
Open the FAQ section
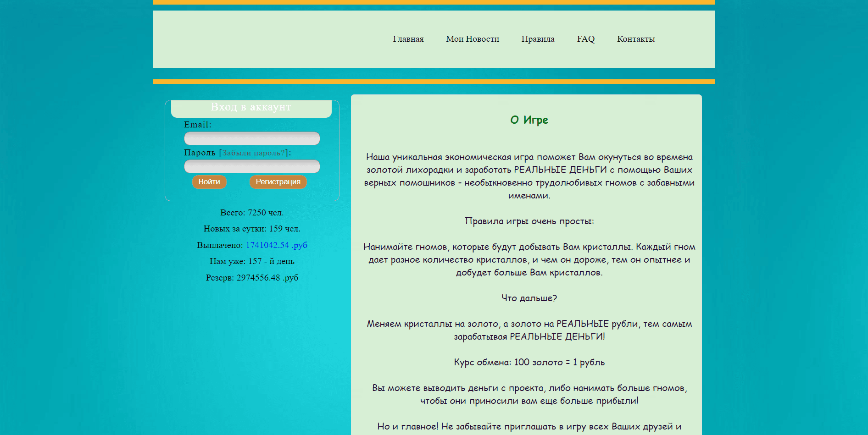[585, 39]
